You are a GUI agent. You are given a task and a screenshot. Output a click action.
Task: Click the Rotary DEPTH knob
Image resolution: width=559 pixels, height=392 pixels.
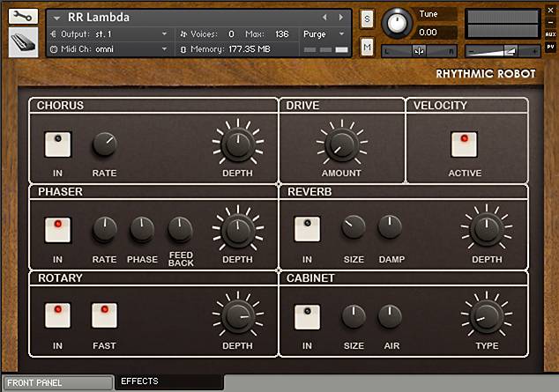coord(238,315)
